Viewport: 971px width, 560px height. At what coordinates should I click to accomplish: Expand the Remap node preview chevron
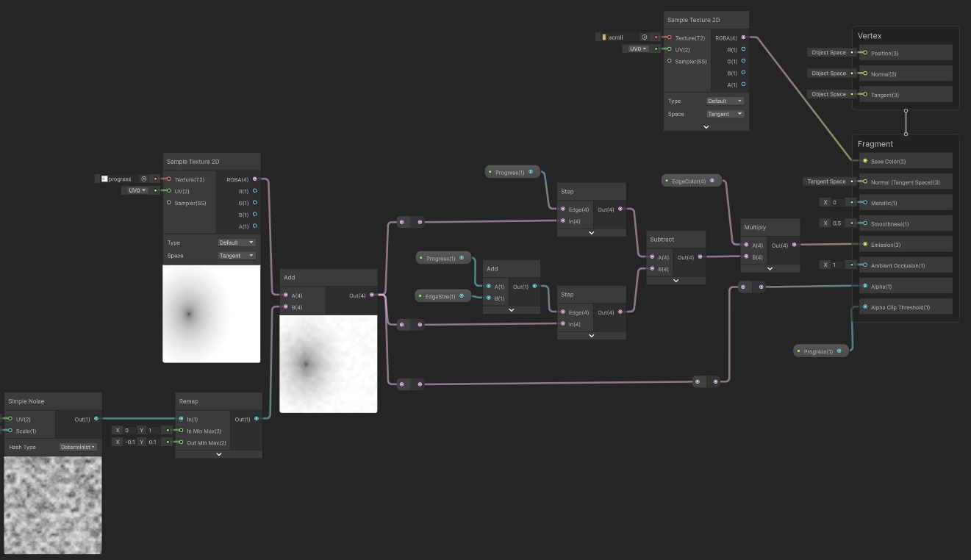tap(219, 454)
